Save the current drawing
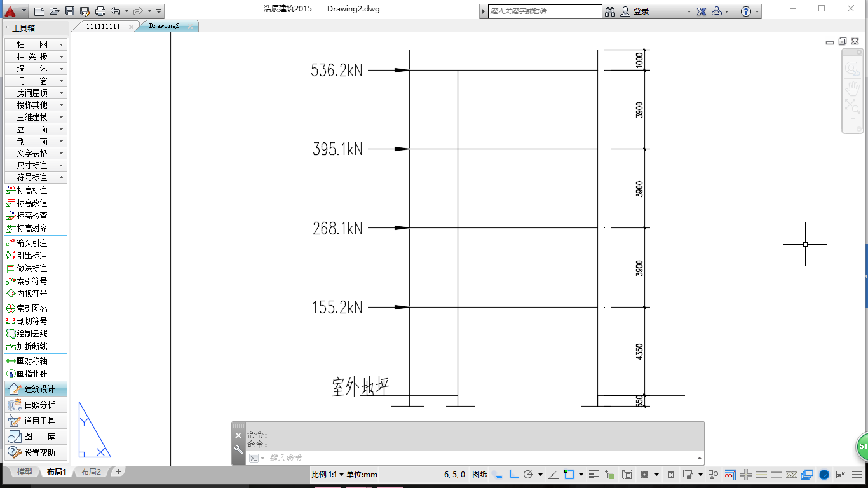Viewport: 868px width, 488px height. (70, 11)
